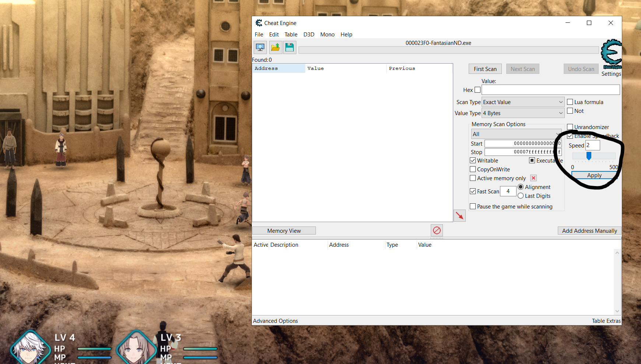Open the Table menu
This screenshot has width=641, height=364.
pos(291,34)
